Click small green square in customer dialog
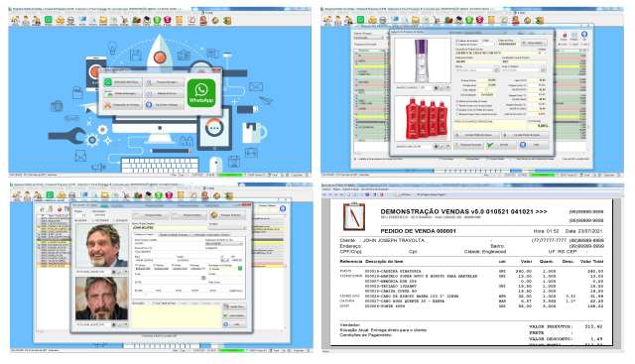635x364 pixels. (x=240, y=268)
